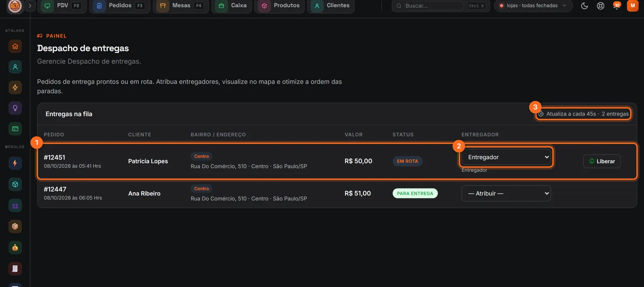The height and width of the screenshot is (287, 644).
Task: Open the brown package box module icon
Action: point(15,227)
